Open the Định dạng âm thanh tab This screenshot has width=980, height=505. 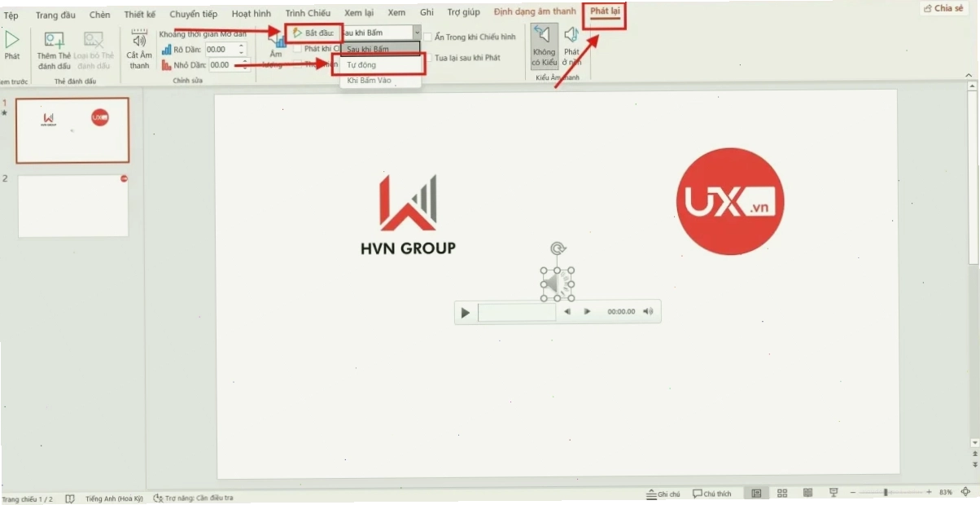[x=535, y=12]
